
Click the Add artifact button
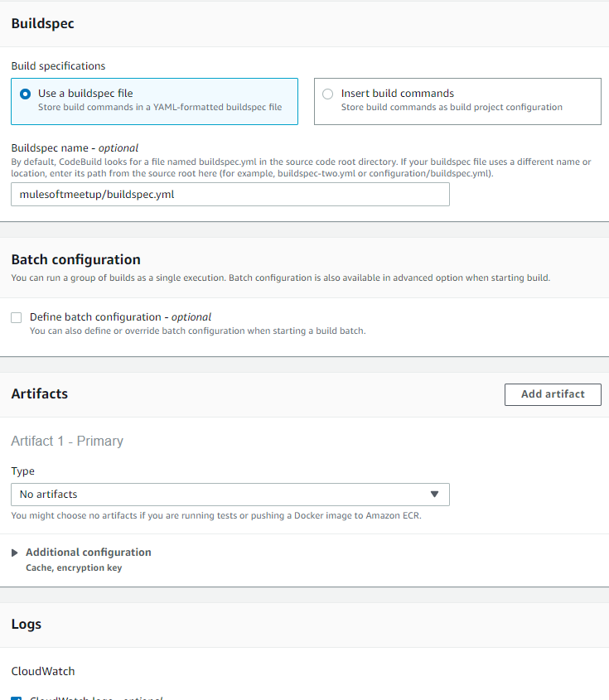(553, 394)
